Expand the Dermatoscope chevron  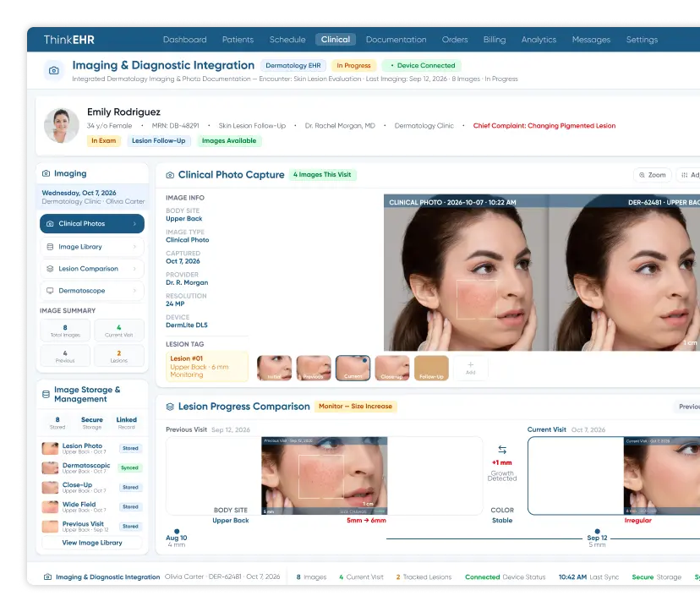[134, 291]
